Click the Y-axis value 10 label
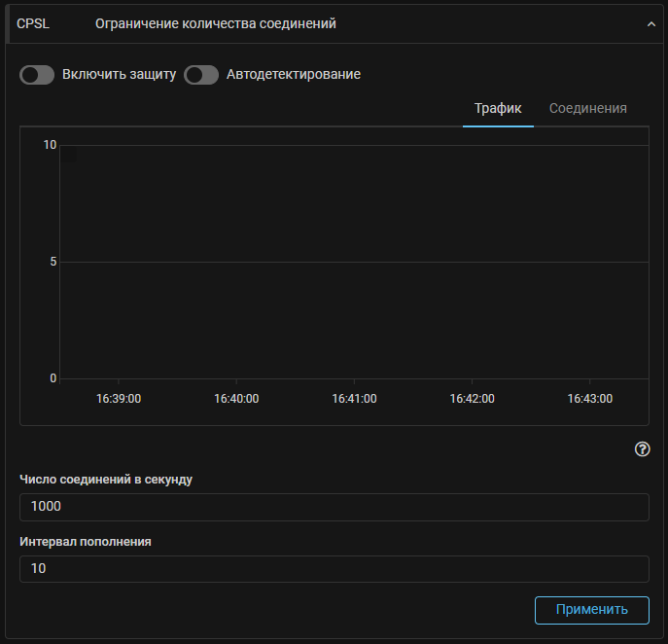 point(50,145)
